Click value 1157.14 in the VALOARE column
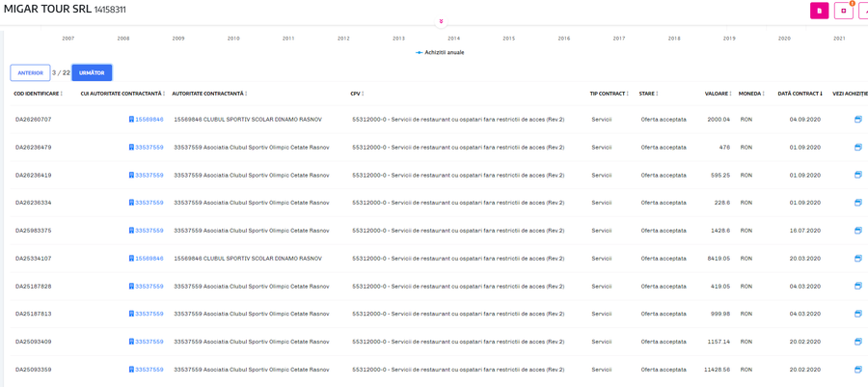Image resolution: width=868 pixels, height=387 pixels. tap(719, 341)
